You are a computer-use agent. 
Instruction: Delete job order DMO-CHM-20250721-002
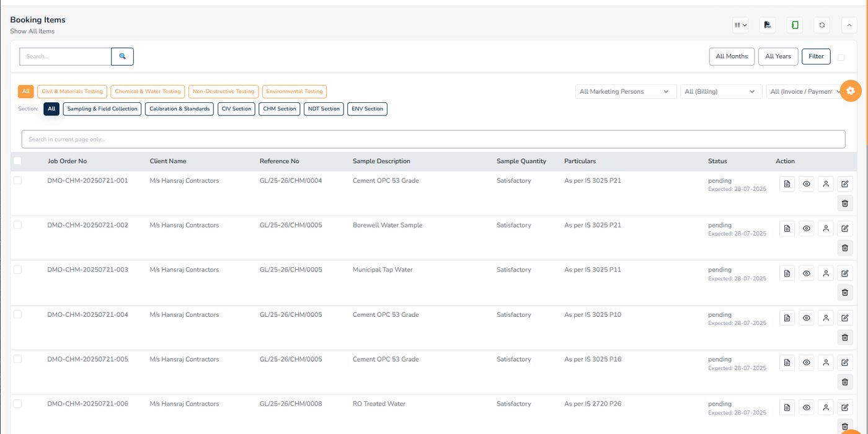[845, 247]
